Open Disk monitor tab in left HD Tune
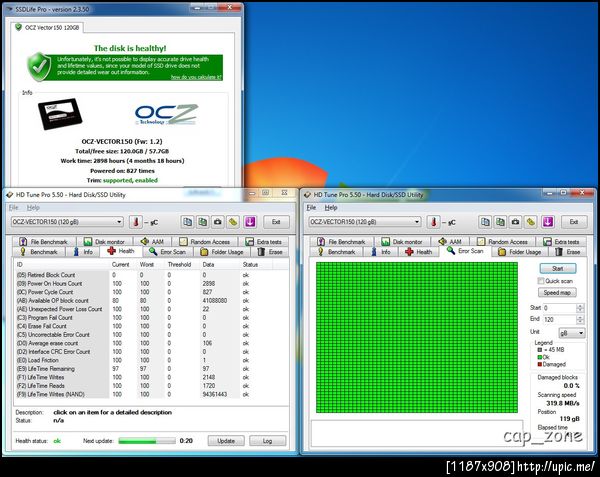Viewport: 600px width, 477px height. click(104, 242)
